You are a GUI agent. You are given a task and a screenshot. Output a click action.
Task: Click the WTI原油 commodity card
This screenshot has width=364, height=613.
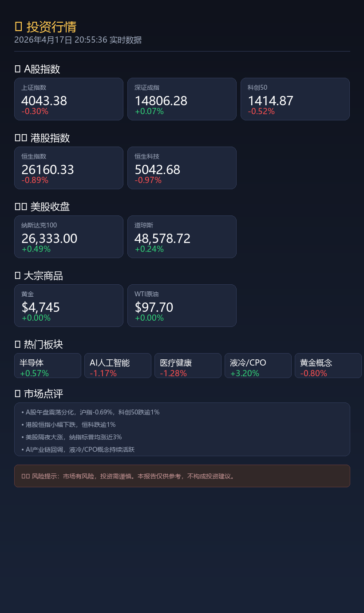pyautogui.click(x=182, y=306)
